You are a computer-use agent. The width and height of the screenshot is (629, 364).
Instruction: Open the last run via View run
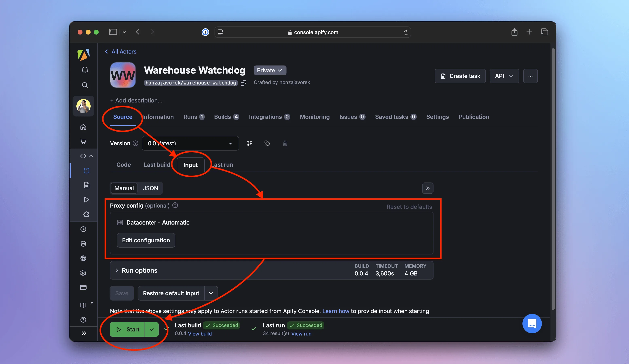pos(301,333)
